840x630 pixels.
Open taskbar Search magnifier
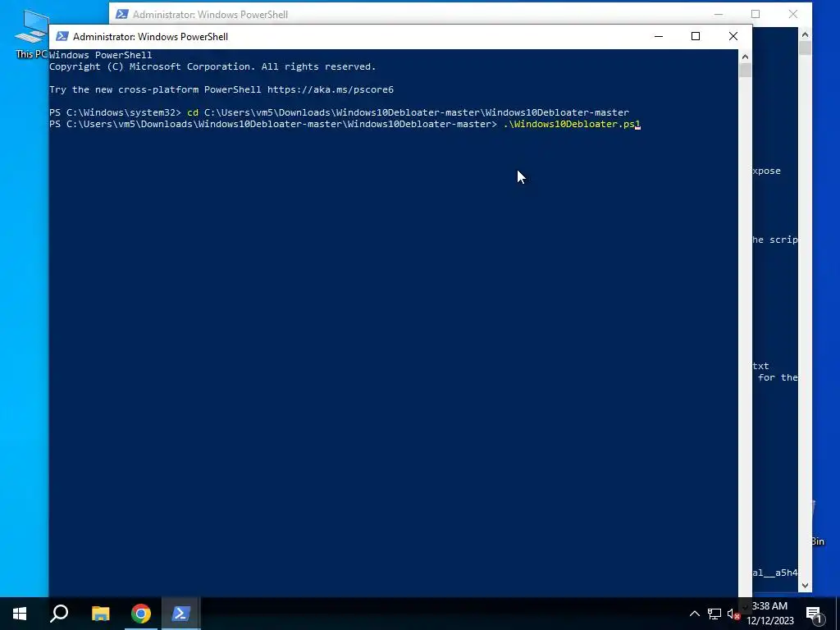[59, 614]
